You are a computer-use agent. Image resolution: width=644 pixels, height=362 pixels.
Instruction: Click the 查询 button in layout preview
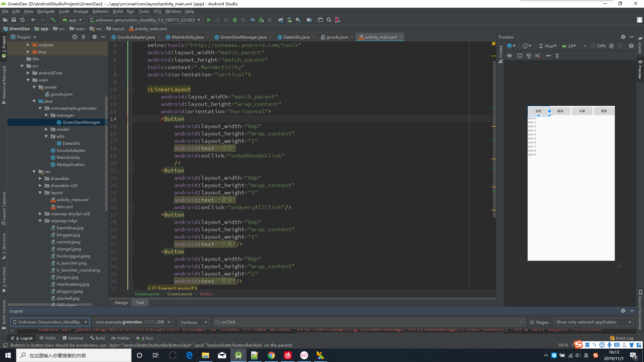(560, 111)
